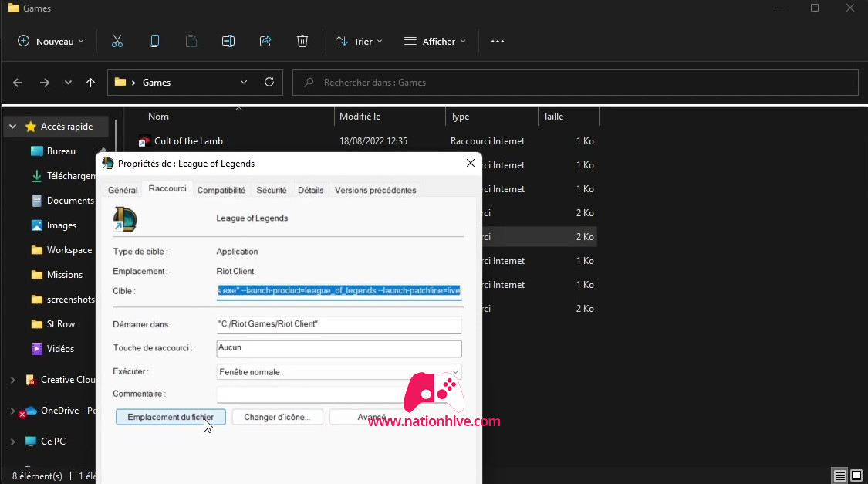Click the Rename icon in toolbar
Viewport: 868px width, 484px height.
pyautogui.click(x=228, y=41)
